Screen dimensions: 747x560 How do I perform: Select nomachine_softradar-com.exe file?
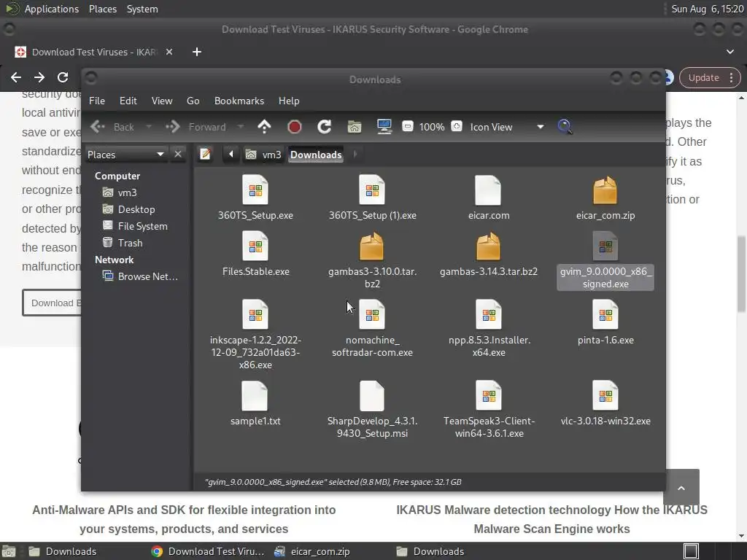click(x=372, y=329)
